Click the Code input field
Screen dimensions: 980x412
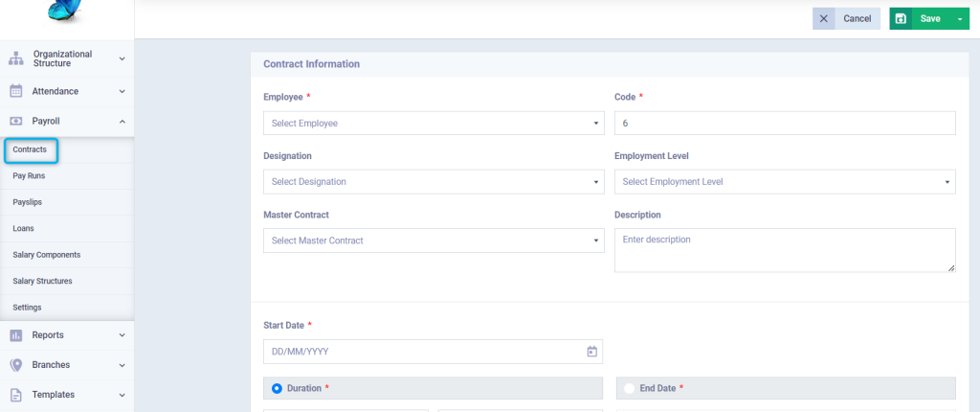pos(785,124)
